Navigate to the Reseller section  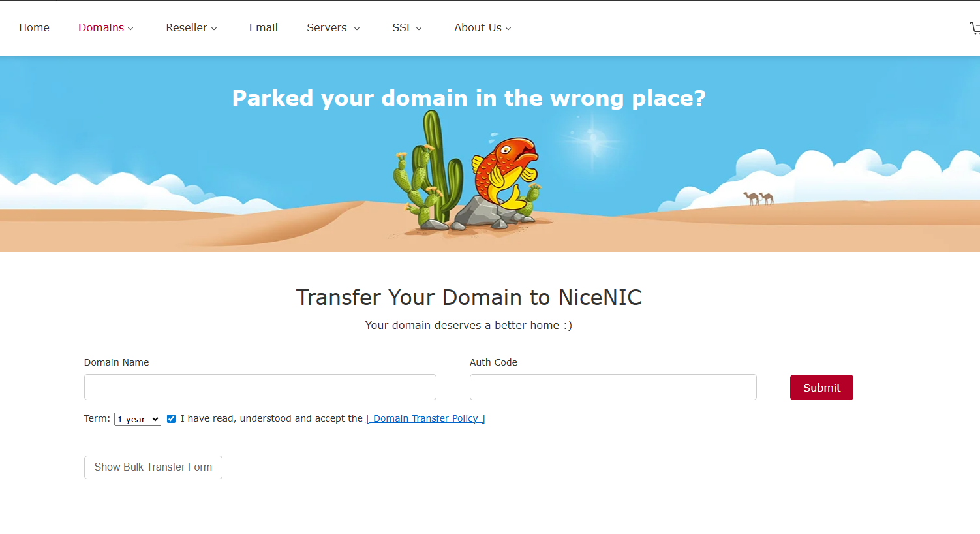187,27
